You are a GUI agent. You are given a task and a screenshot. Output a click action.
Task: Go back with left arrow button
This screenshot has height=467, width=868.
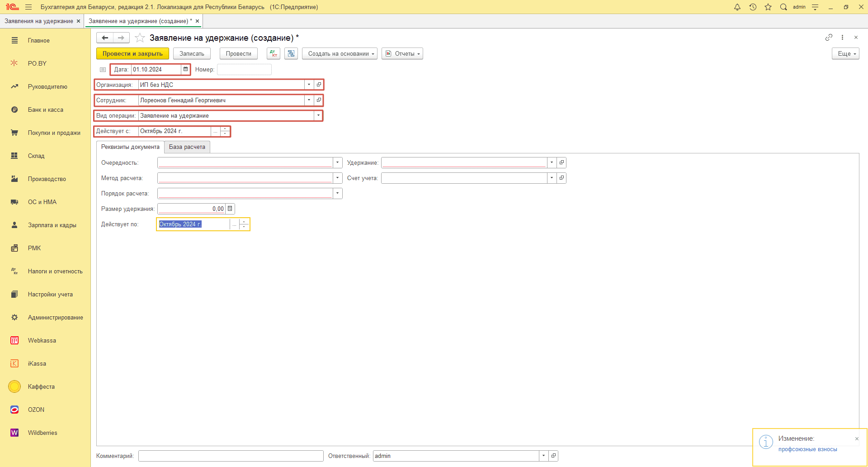click(105, 38)
